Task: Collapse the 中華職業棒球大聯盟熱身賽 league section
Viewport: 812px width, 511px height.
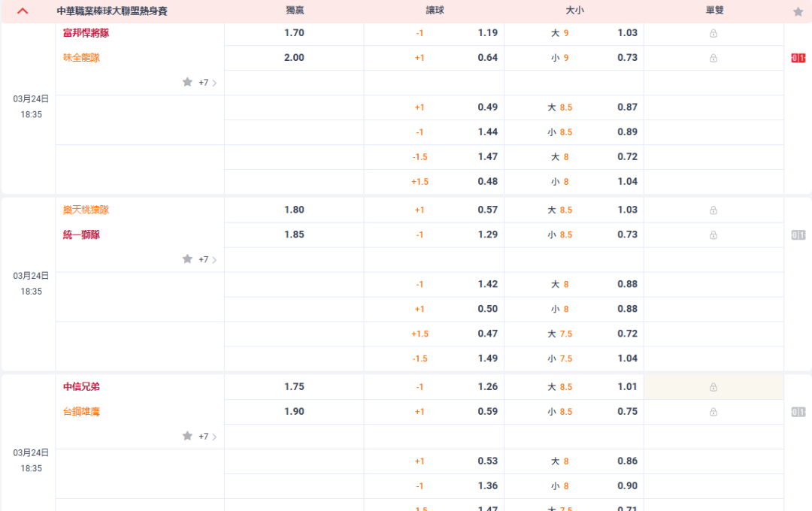Action: click(x=23, y=11)
